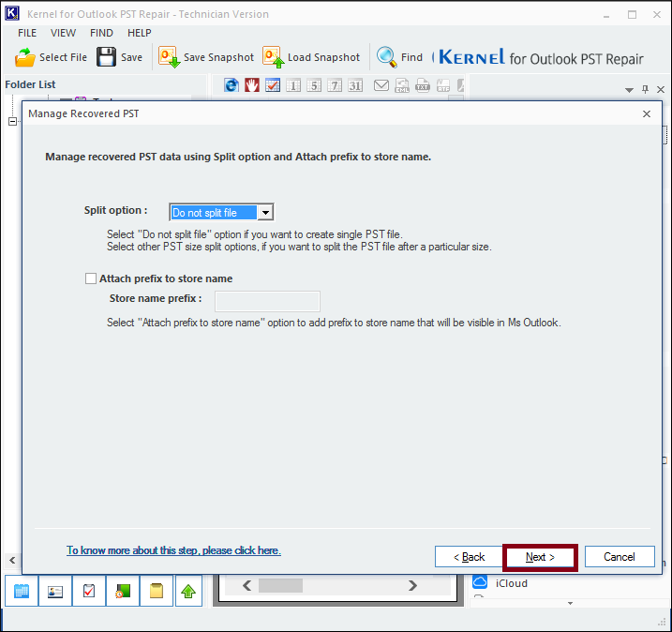672x632 pixels.
Task: Click the Load Snapshot icon
Action: coord(273,57)
